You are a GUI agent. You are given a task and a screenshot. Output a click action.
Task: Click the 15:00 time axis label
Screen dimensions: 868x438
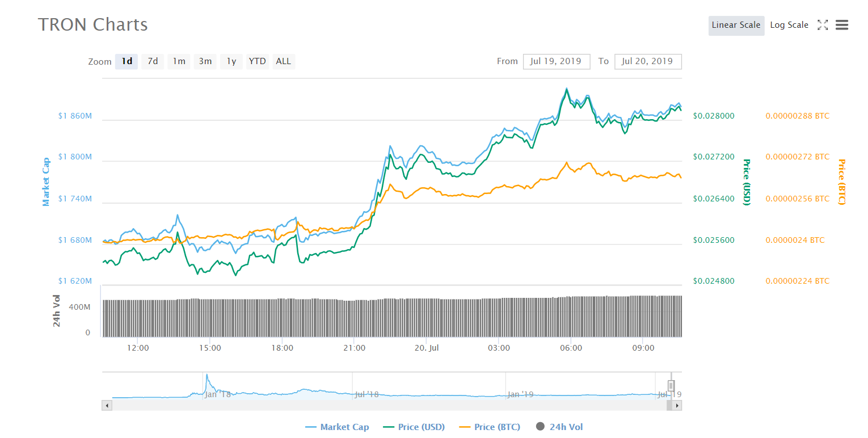coord(210,348)
